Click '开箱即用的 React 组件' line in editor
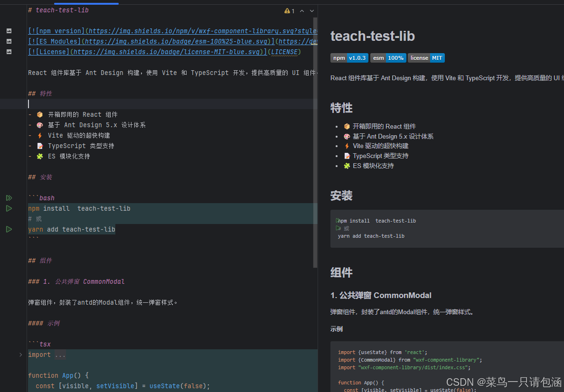 click(x=83, y=114)
